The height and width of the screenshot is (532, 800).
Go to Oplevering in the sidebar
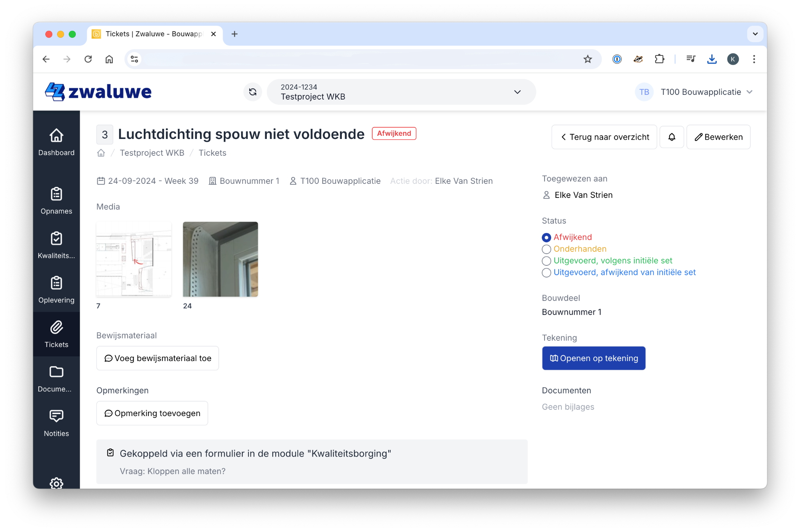point(56,290)
